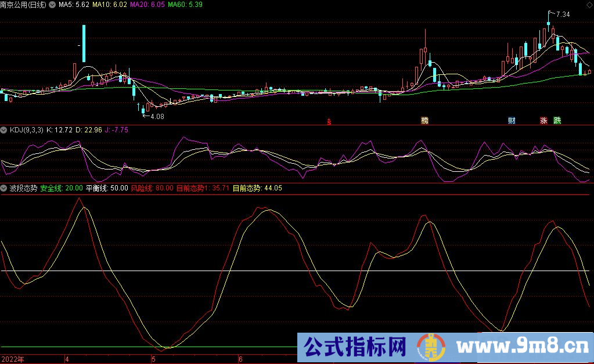Click the tall cyan candlestick in April
Image resolution: width=594 pixels, height=364 pixels.
pyautogui.click(x=84, y=44)
